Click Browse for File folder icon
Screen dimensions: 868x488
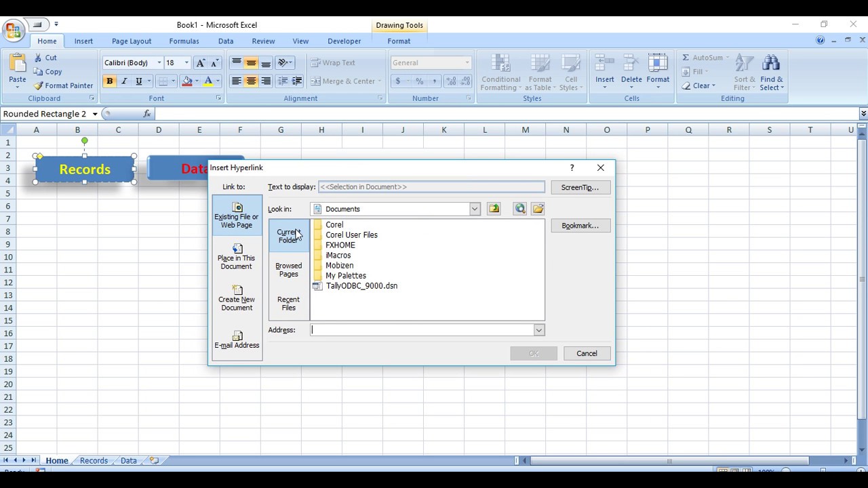click(x=538, y=209)
